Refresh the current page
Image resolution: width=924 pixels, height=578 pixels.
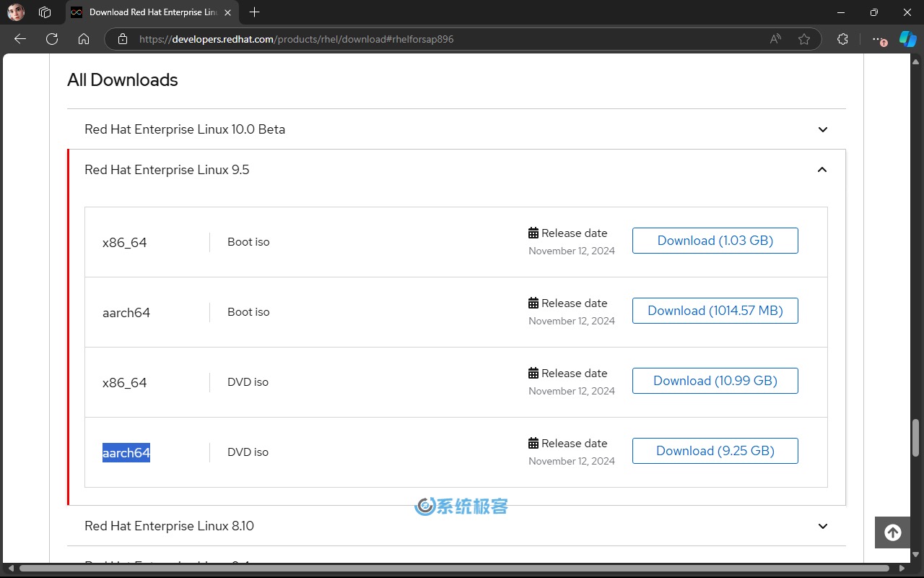tap(52, 39)
